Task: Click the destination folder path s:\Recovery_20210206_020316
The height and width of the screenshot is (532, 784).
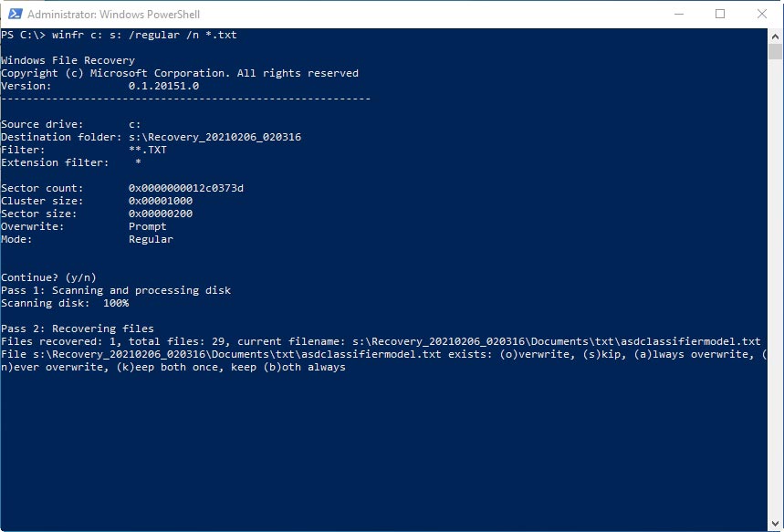Action: [x=214, y=137]
